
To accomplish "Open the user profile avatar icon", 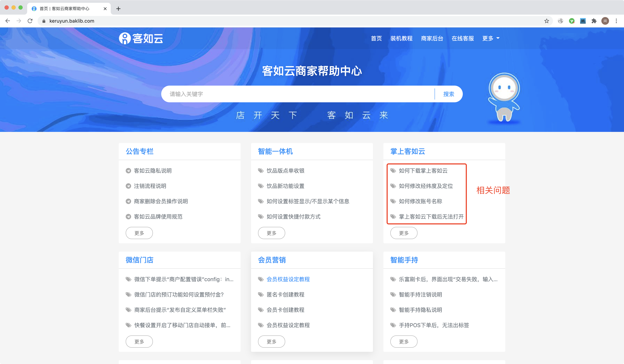I will tap(605, 21).
